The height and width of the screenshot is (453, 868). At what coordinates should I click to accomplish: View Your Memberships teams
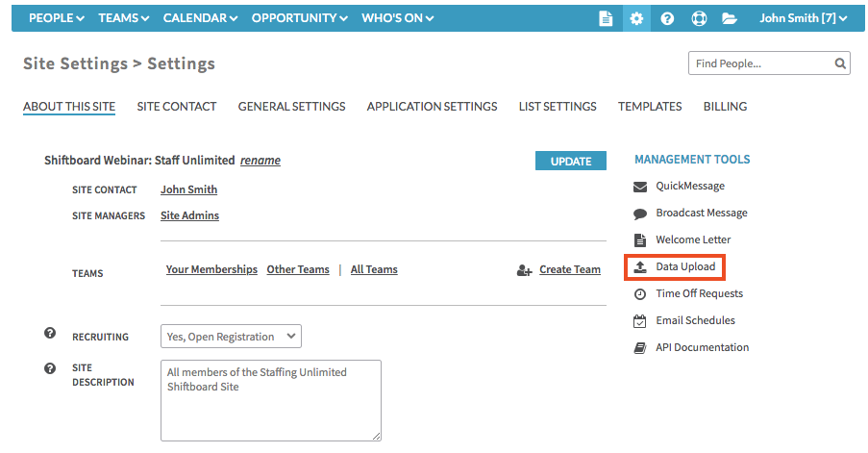click(211, 269)
